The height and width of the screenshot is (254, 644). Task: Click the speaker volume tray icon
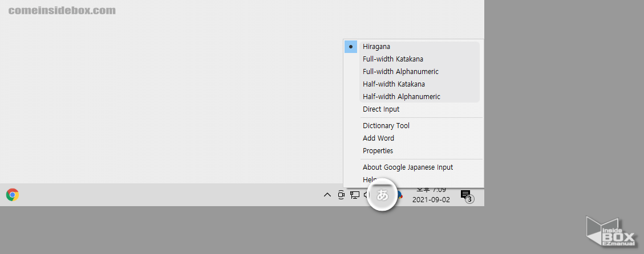pos(366,195)
